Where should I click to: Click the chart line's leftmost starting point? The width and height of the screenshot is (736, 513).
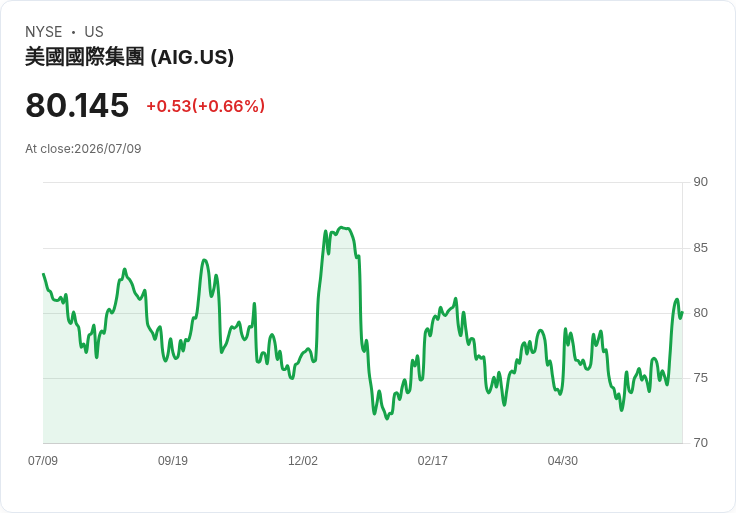[43, 274]
